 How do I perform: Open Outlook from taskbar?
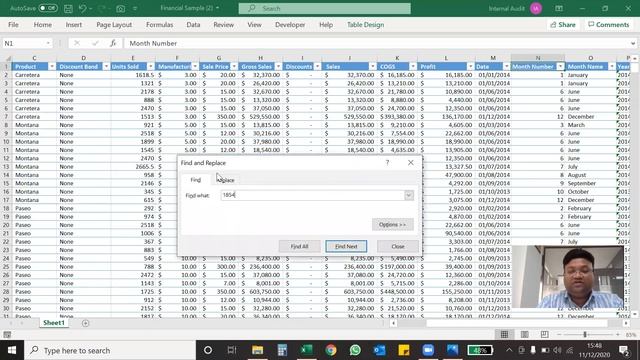coord(380,350)
